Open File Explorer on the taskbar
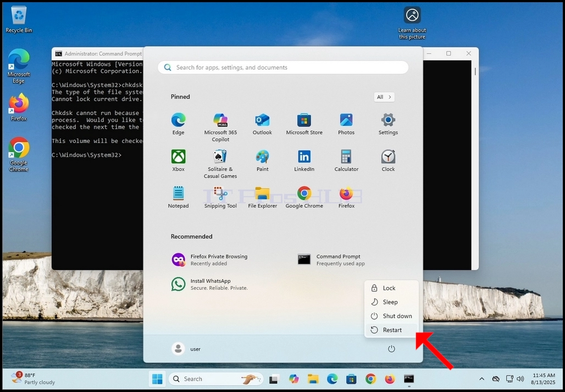Viewport: 565px width, 392px height. click(313, 379)
